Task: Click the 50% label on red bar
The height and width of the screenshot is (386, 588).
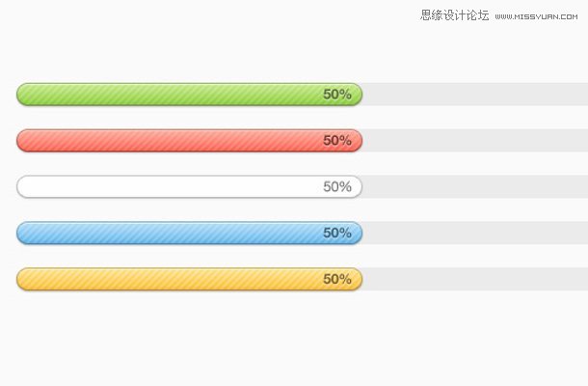Action: click(337, 141)
